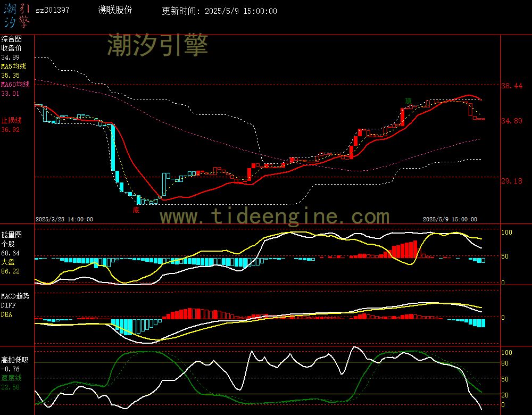Click the 29.18 price axis label

(x=512, y=181)
